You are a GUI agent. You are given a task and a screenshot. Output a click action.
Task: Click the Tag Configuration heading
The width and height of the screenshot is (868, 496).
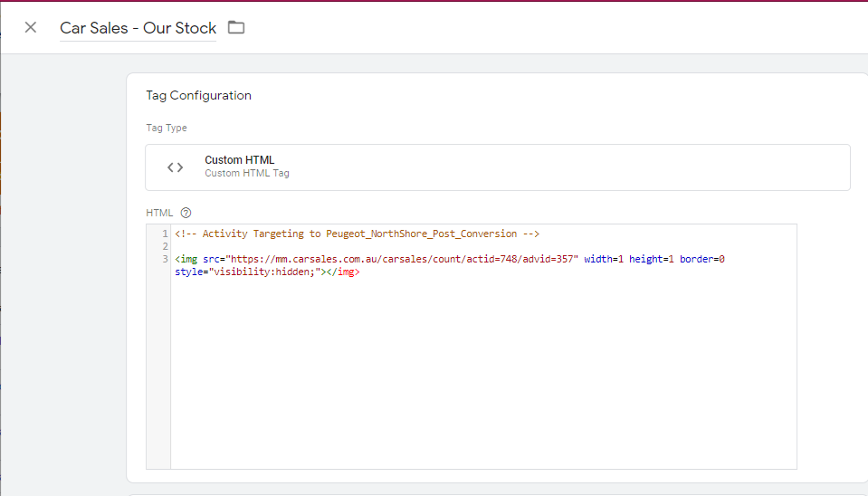tap(199, 95)
